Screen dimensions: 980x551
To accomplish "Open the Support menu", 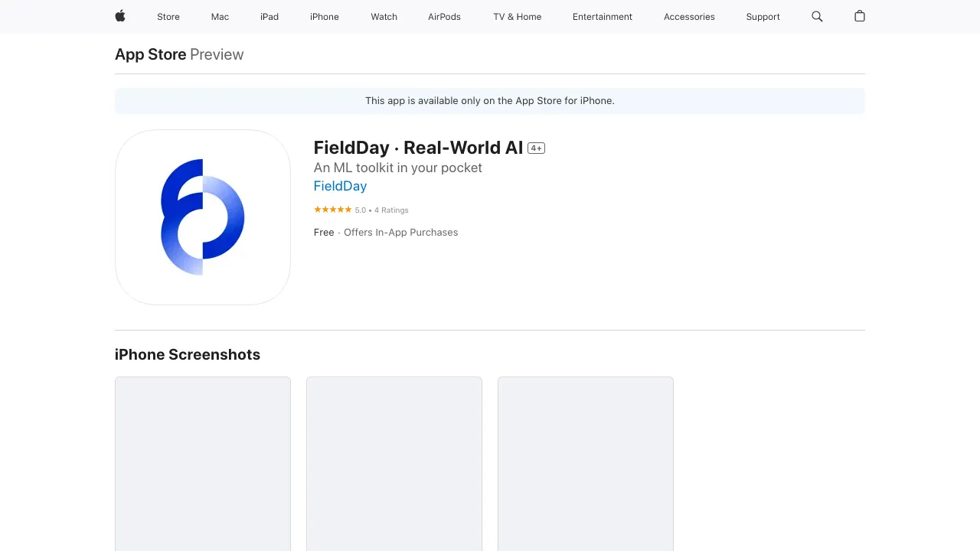I will click(763, 17).
